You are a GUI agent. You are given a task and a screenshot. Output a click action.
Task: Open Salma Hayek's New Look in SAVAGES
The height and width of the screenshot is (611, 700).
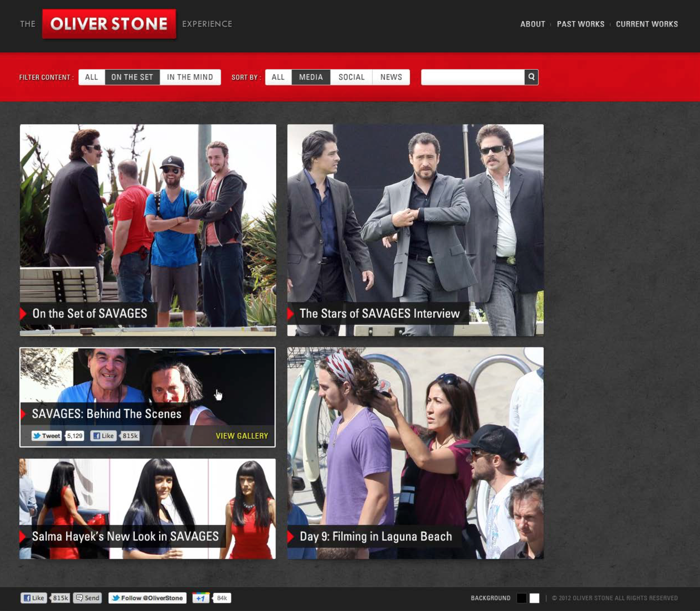pyautogui.click(x=125, y=536)
